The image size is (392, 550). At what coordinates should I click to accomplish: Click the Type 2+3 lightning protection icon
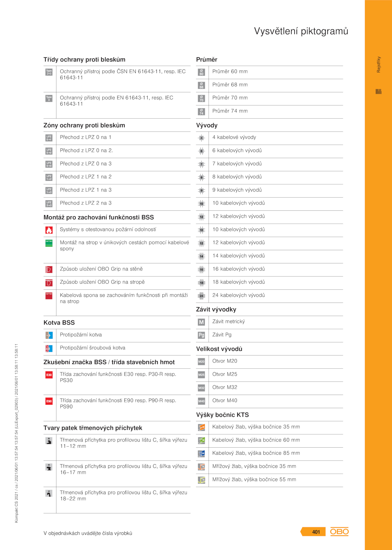coord(49,72)
